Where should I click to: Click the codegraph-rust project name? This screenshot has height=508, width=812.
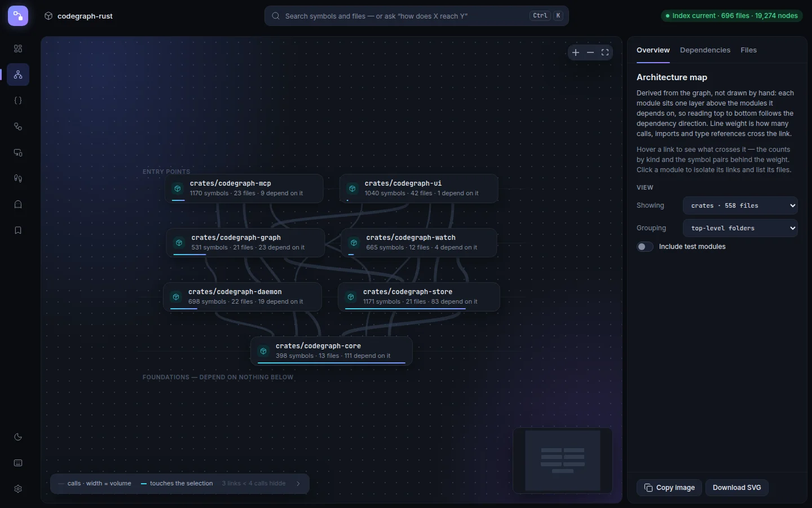(85, 16)
